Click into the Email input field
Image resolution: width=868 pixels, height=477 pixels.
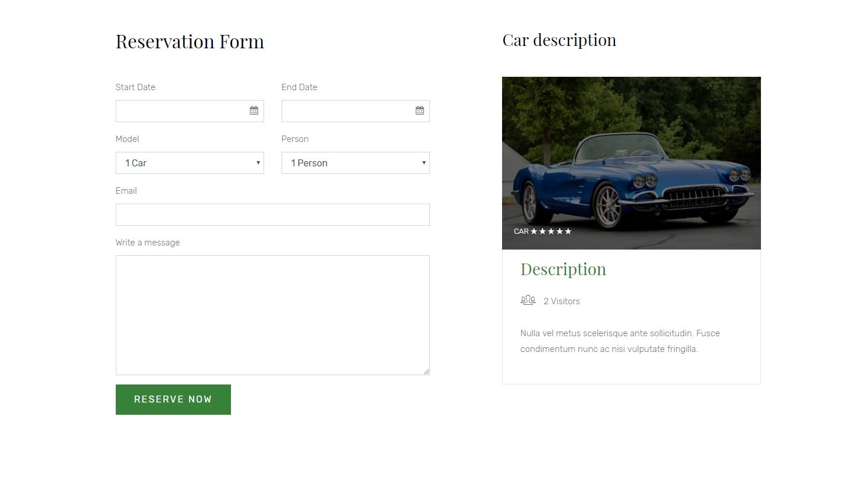pos(272,215)
